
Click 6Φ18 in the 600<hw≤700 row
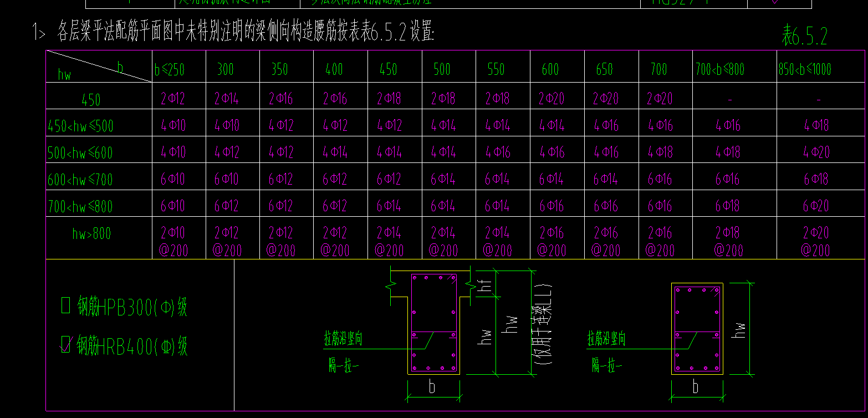click(x=816, y=179)
